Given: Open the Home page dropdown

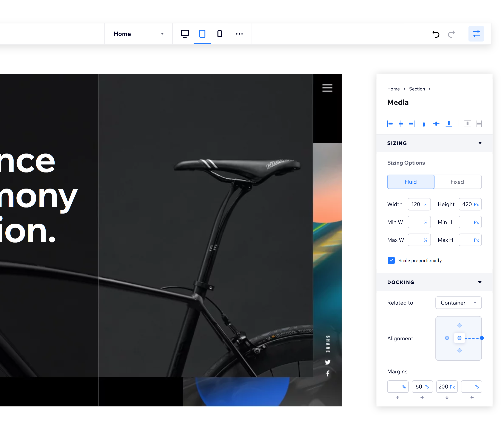Looking at the screenshot, I should 138,34.
